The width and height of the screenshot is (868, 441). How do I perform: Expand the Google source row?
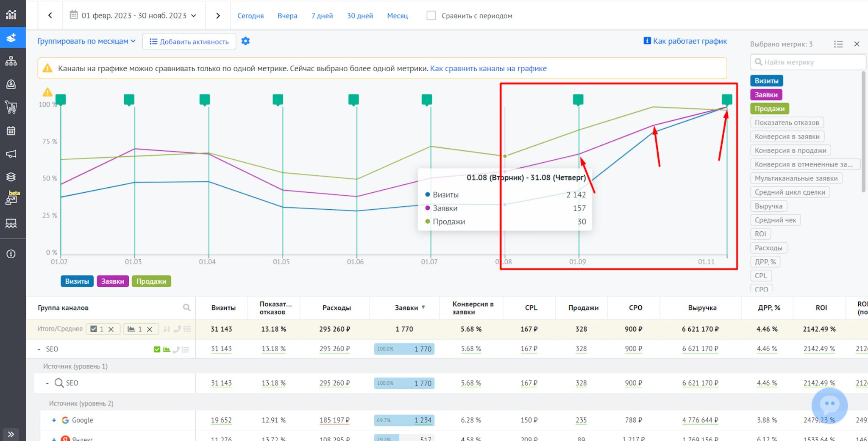click(x=54, y=420)
